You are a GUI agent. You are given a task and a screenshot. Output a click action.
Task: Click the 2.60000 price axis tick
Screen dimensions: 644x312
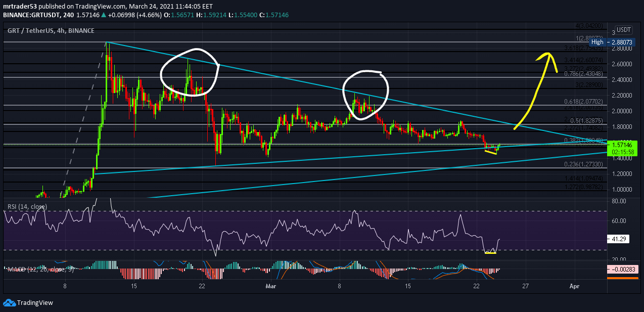coord(622,64)
